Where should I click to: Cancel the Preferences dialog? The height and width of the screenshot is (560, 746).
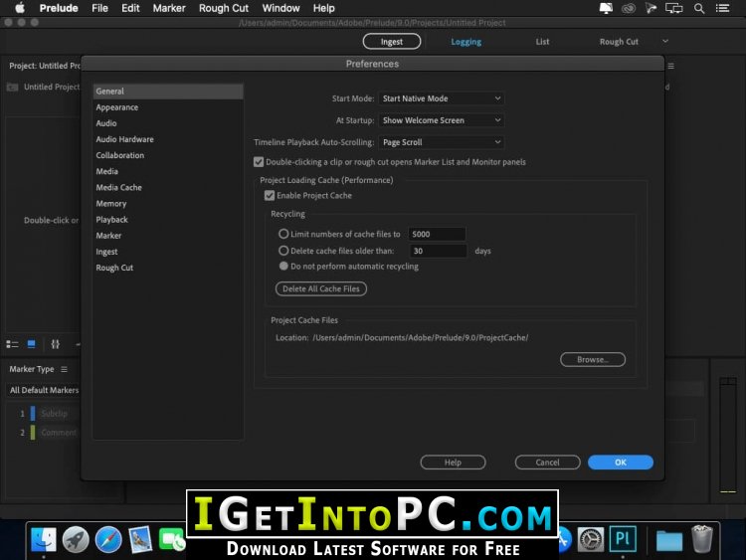coord(548,463)
